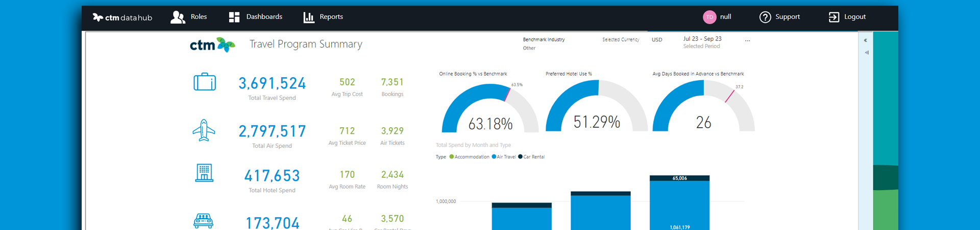
Task: Expand the side pane double chevron
Action: [866, 40]
